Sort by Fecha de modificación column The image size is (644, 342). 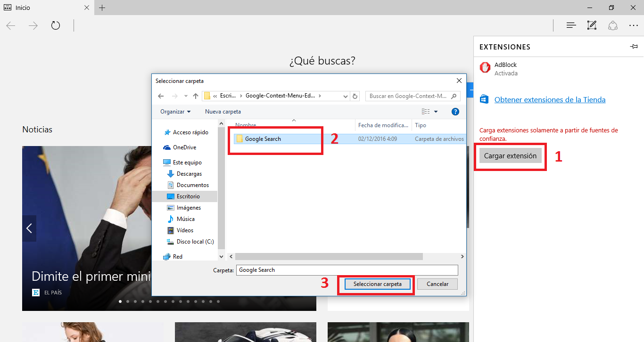[x=384, y=125]
